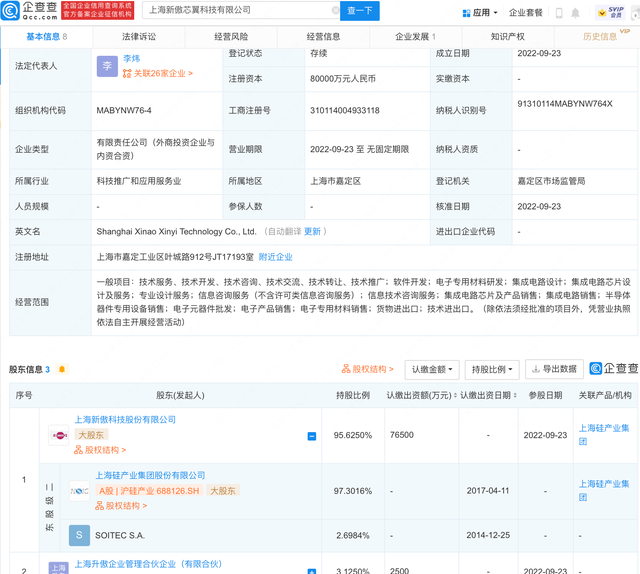Click the 查一下 search button
Viewport: 640px width, 574px height.
click(x=360, y=11)
